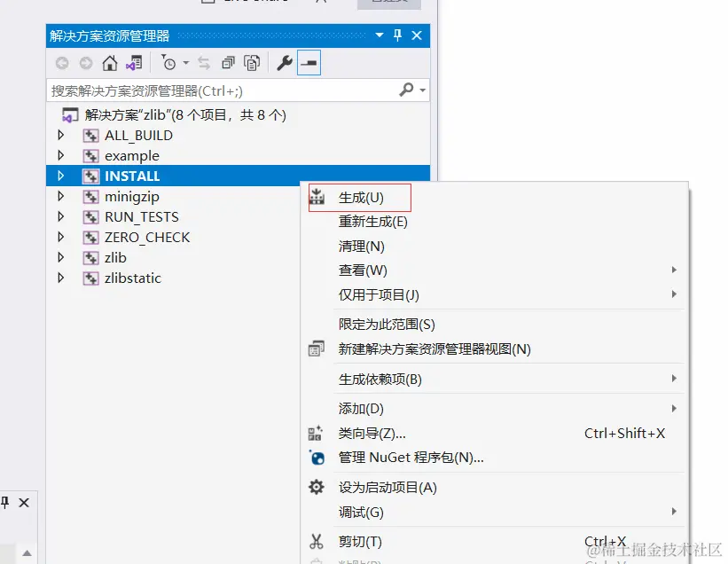Click the back navigation arrow in toolbar
This screenshot has height=564, width=728.
(x=60, y=63)
